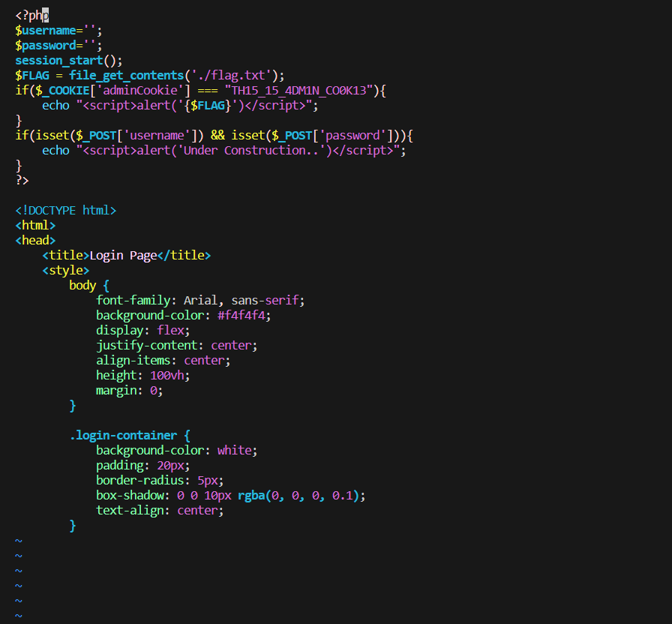Click the 'adminCookie' array key

coord(139,91)
